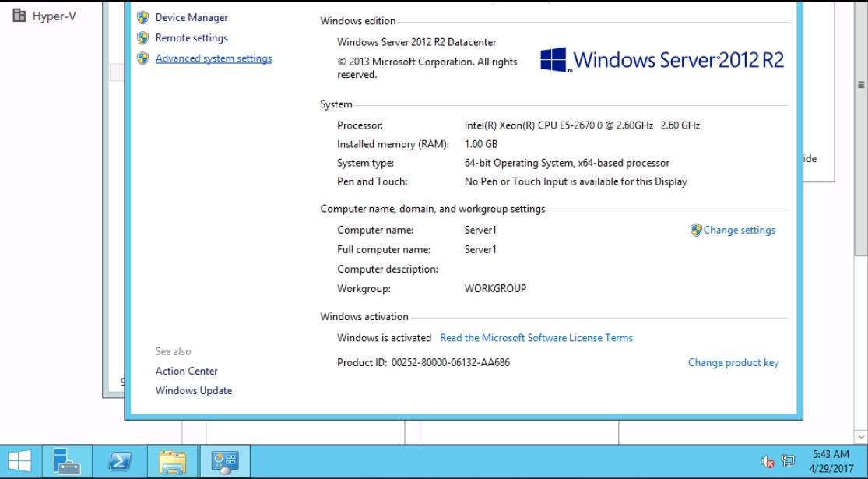Click shield icon beside Device Manager
The height and width of the screenshot is (479, 868).
coord(142,18)
